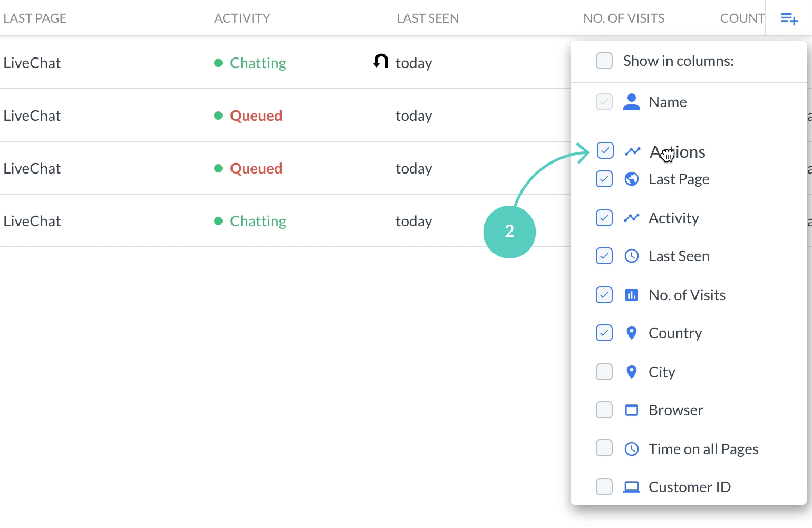Click the 'Show in columns:' heading text

click(x=679, y=61)
